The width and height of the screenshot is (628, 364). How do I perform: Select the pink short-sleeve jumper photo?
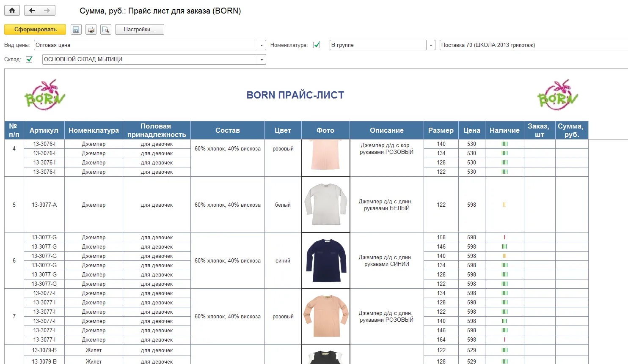[325, 158]
